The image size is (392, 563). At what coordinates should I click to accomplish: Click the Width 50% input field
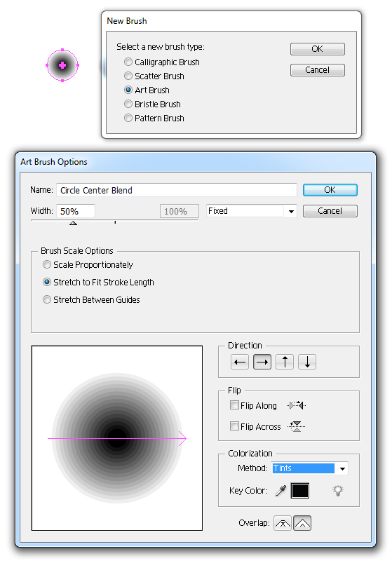coord(76,211)
